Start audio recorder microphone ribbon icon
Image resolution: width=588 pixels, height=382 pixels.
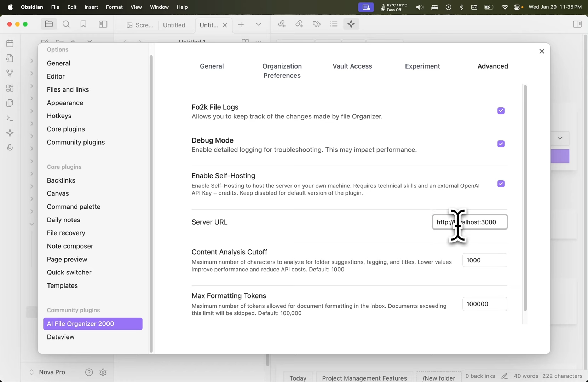10,148
